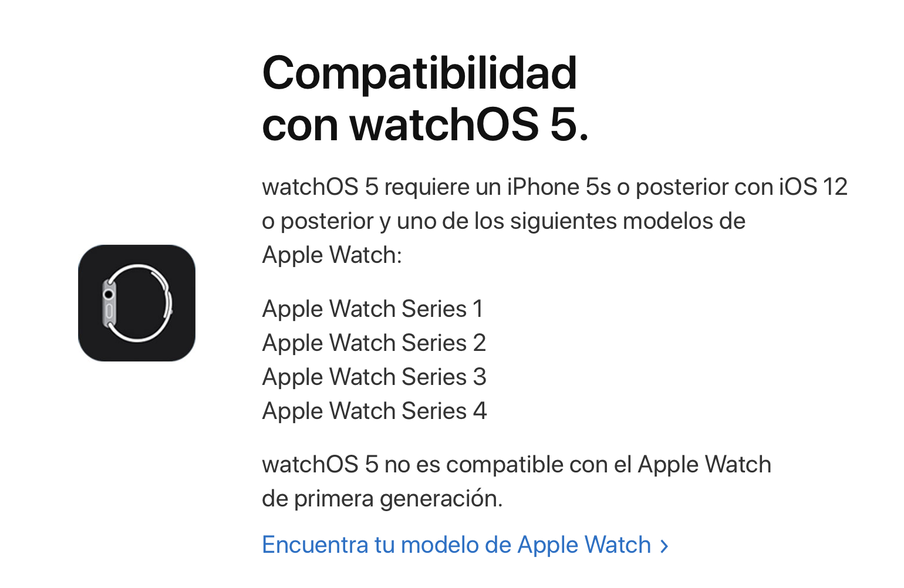This screenshot has width=904, height=588.
Task: Click the chevron arrow after the Apple Watch link
Action: [664, 546]
